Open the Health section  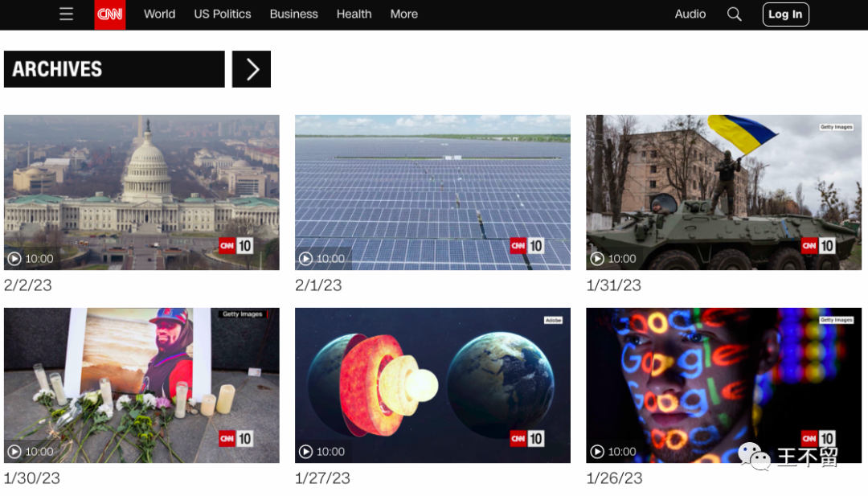pyautogui.click(x=354, y=14)
